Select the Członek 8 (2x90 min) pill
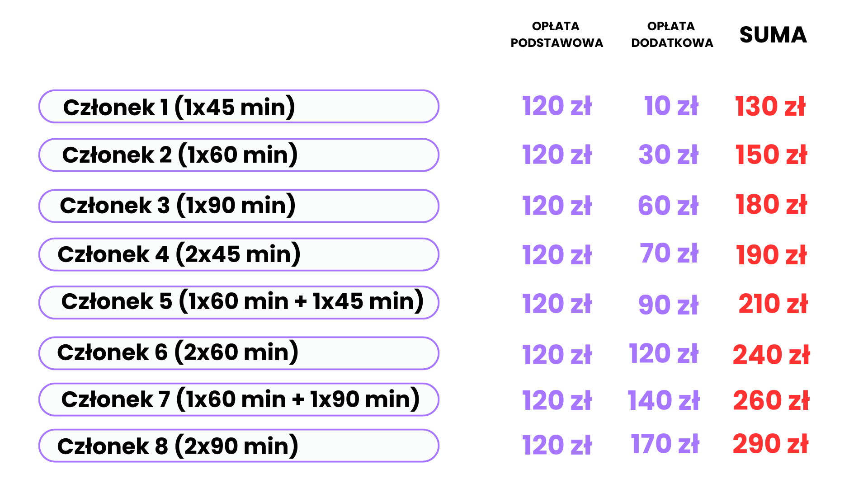 pos(239,446)
